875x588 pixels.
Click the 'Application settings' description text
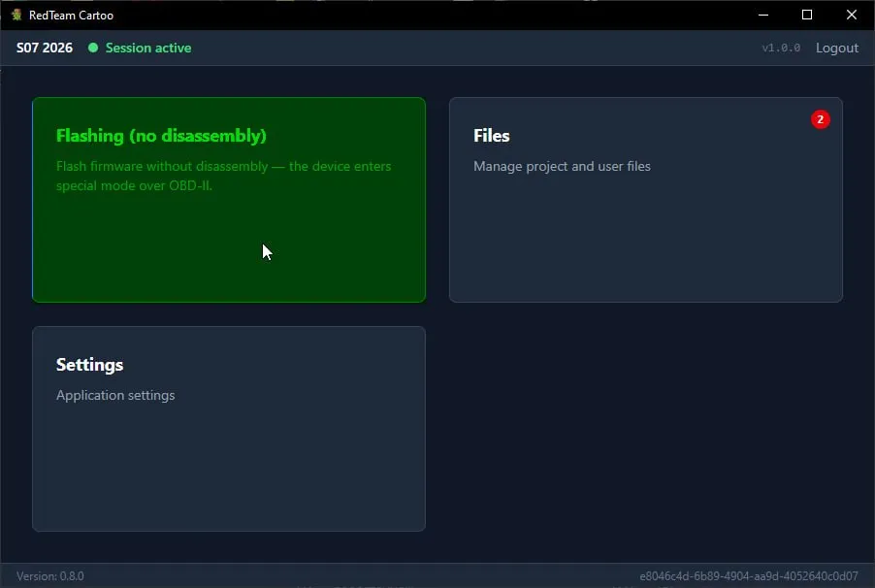pyautogui.click(x=115, y=395)
